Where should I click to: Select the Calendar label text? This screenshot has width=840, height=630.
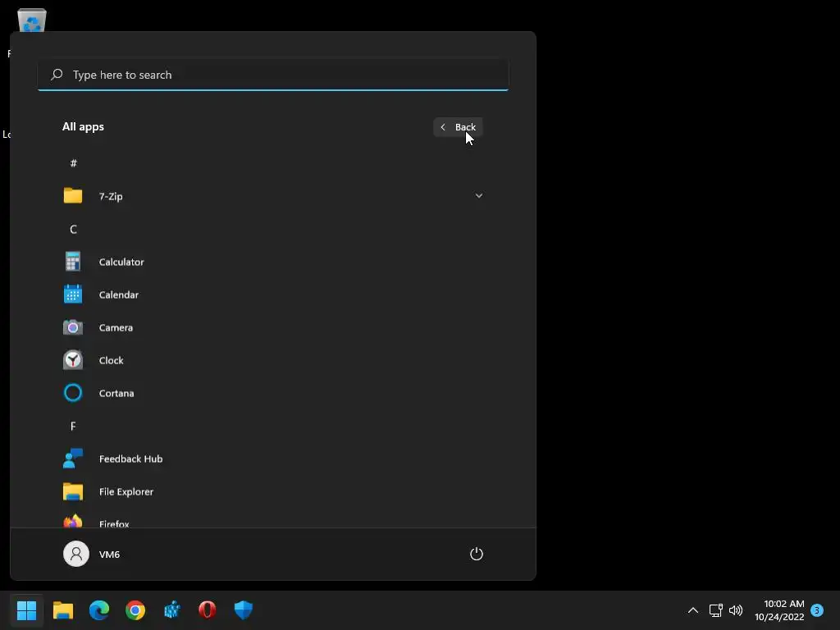coord(119,294)
